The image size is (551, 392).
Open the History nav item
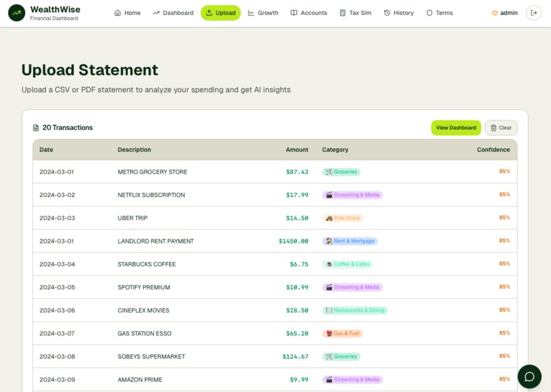tap(399, 13)
